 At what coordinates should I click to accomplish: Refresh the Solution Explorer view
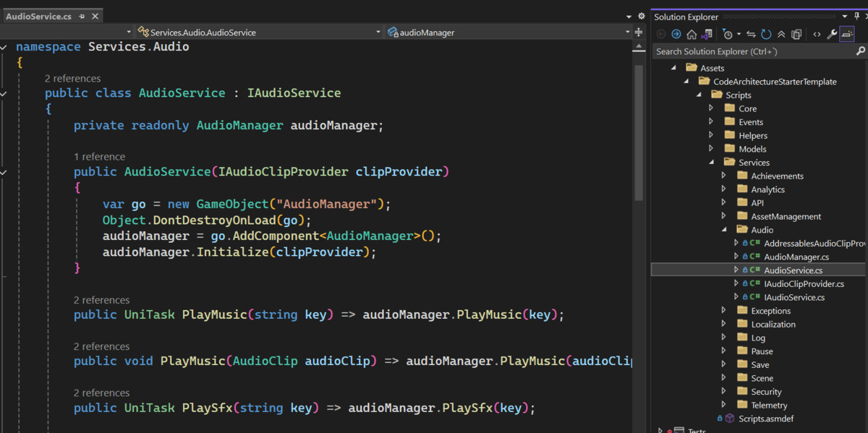click(765, 33)
